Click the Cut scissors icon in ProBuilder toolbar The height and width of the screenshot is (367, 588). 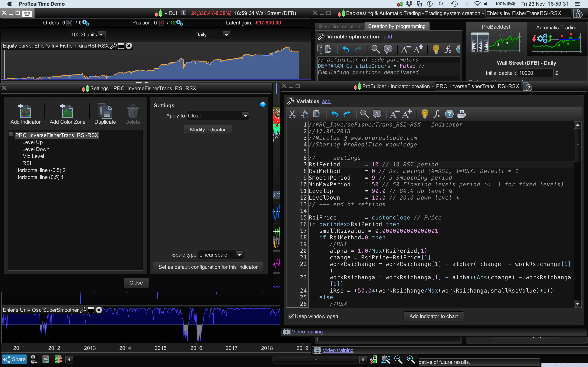tap(292, 114)
